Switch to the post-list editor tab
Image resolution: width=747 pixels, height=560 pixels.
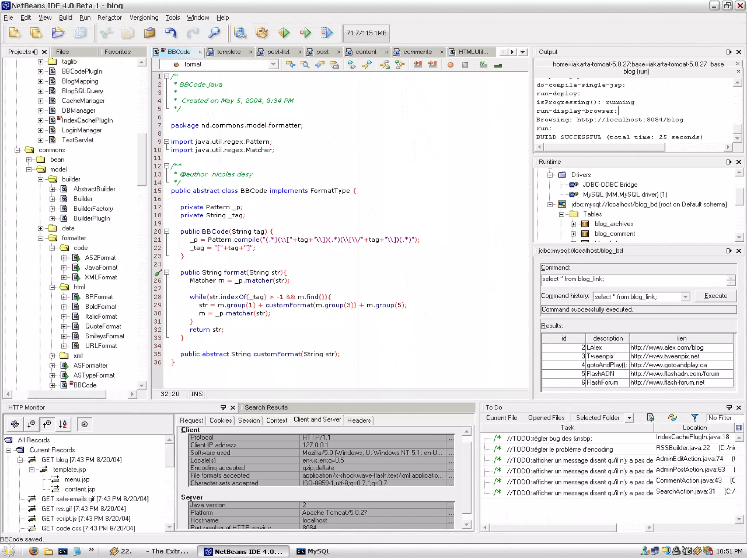point(278,52)
